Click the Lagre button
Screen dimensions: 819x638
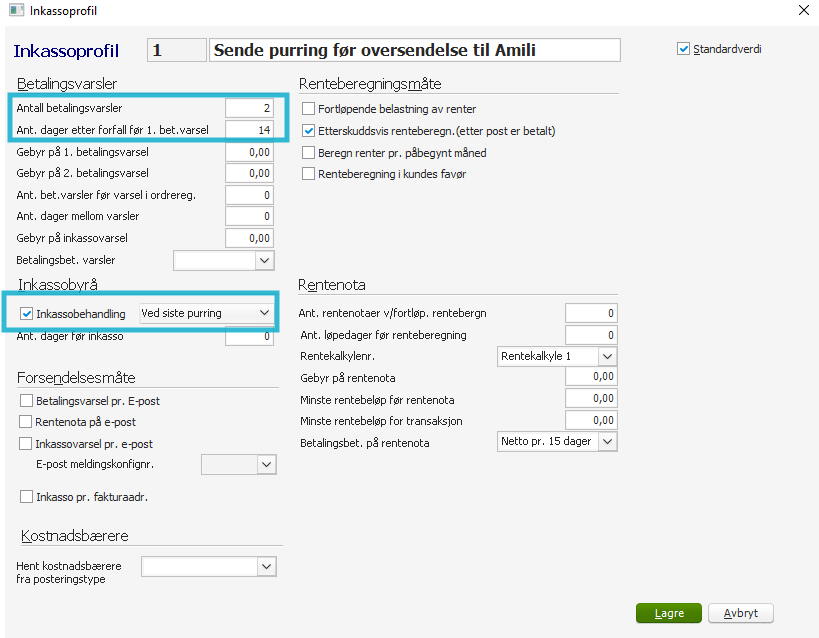pyautogui.click(x=669, y=613)
